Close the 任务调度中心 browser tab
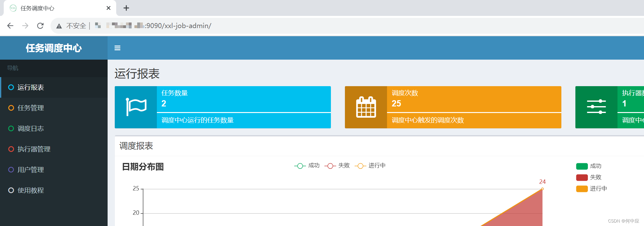The width and height of the screenshot is (644, 226). click(109, 8)
